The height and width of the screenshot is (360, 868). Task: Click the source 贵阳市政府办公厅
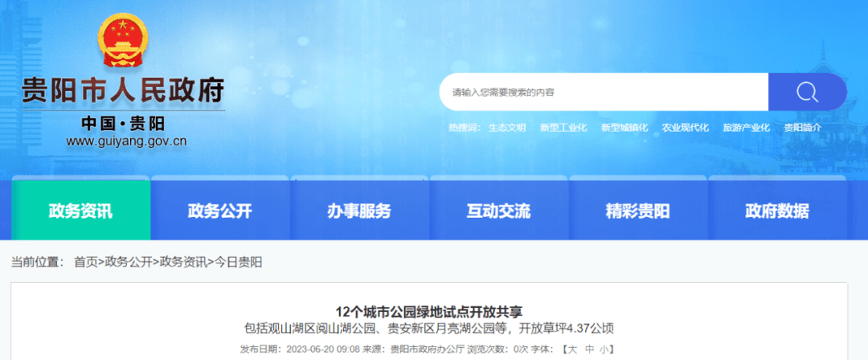428,350
